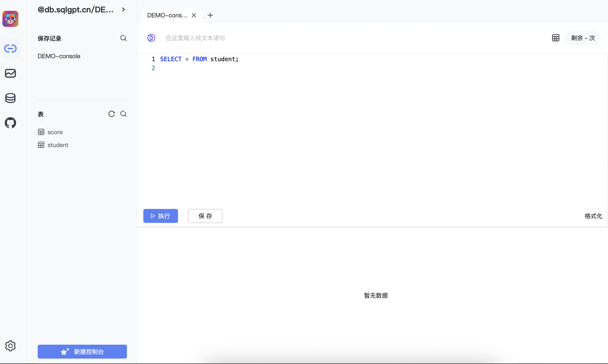Click the 执行 run button
Screen dimensions: 608x364
pyautogui.click(x=161, y=216)
